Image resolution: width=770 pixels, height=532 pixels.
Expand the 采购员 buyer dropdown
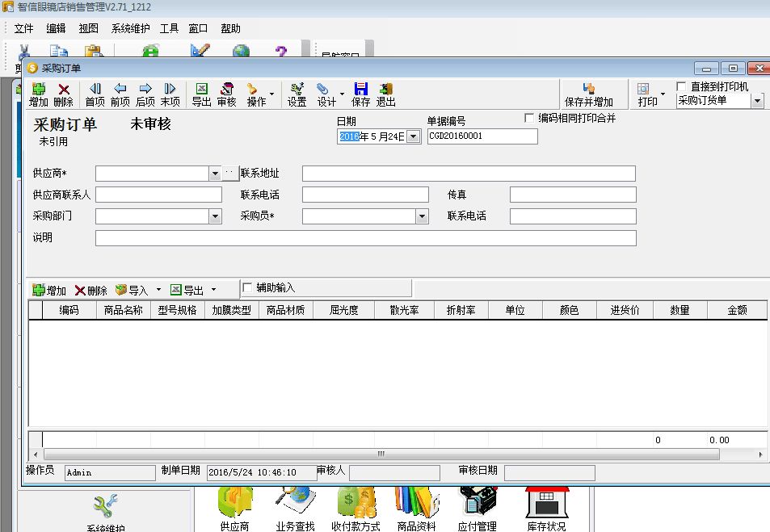(x=422, y=216)
